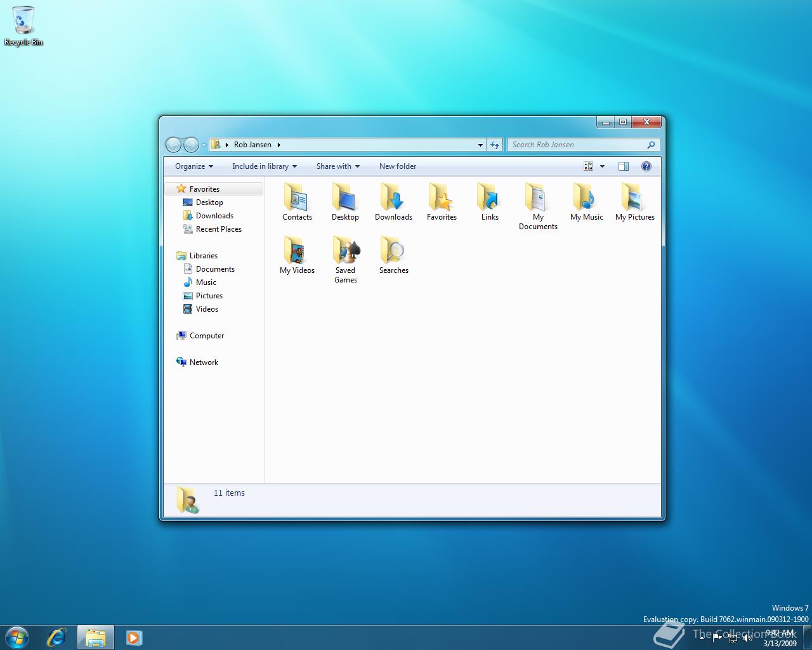The height and width of the screenshot is (650, 812).
Task: Open address bar history dropdown
Action: click(x=480, y=145)
